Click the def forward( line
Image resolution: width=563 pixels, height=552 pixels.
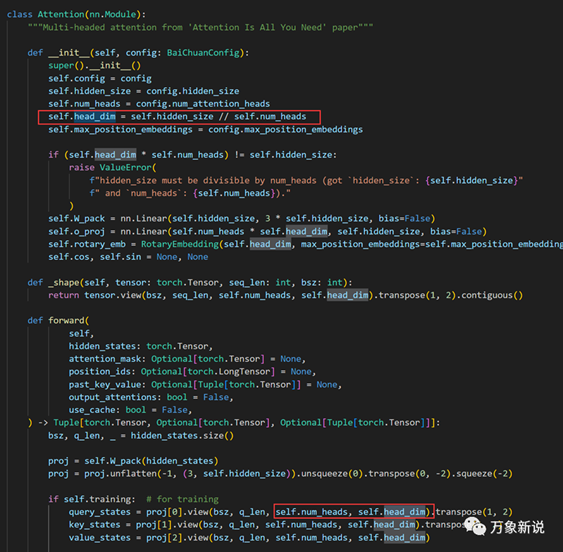(59, 320)
